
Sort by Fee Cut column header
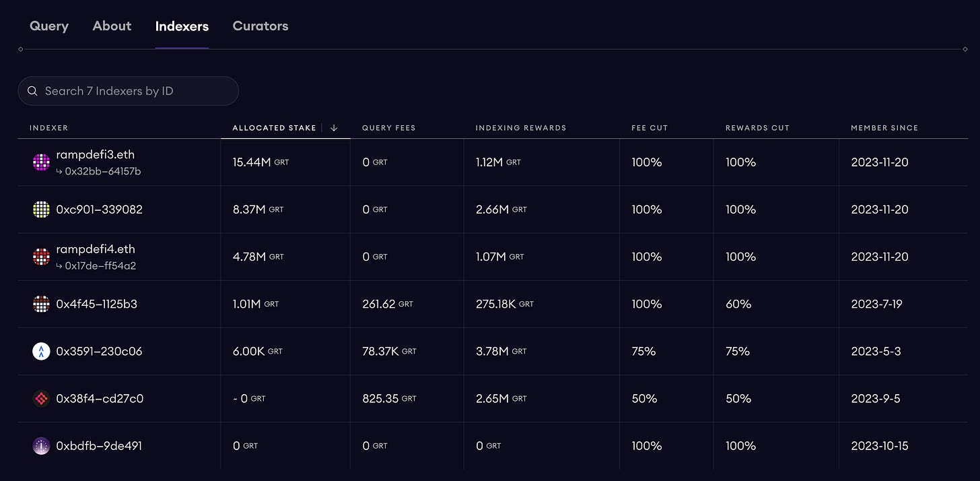point(649,128)
